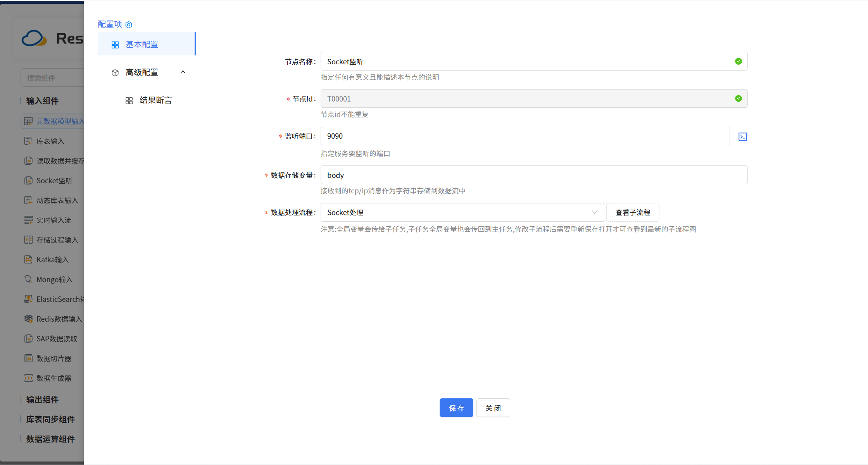Open the 数据处理流程 dropdown
This screenshot has width=868, height=465.
point(594,212)
